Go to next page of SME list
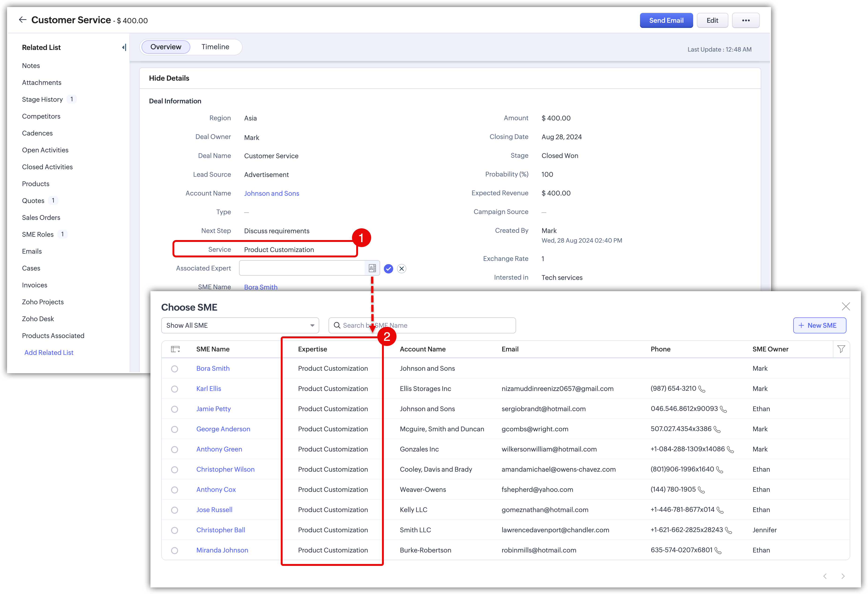 [843, 576]
